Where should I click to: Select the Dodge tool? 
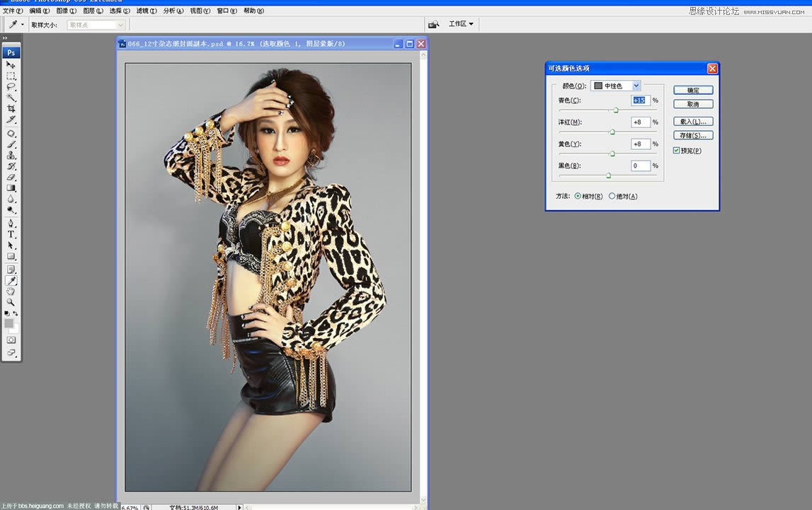pos(11,209)
